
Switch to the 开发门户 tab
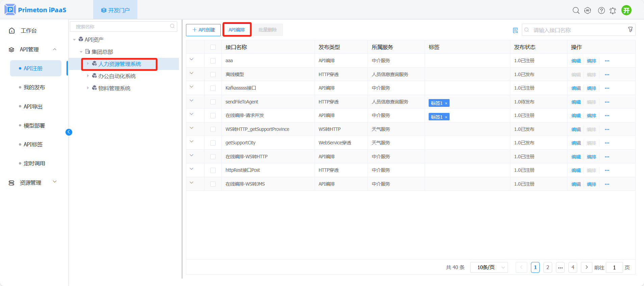pos(115,10)
